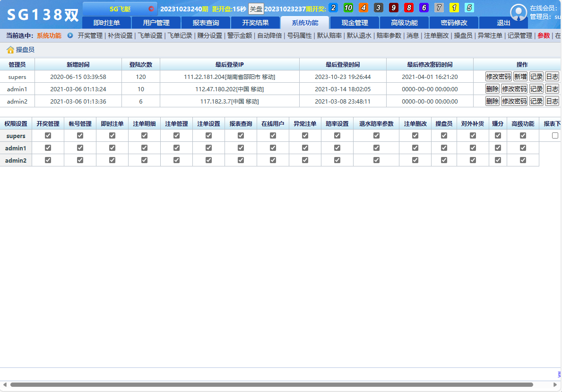This screenshot has height=392, width=562.
Task: Toggle admin2 退水赔率参数 checkbox
Action: [x=376, y=160]
